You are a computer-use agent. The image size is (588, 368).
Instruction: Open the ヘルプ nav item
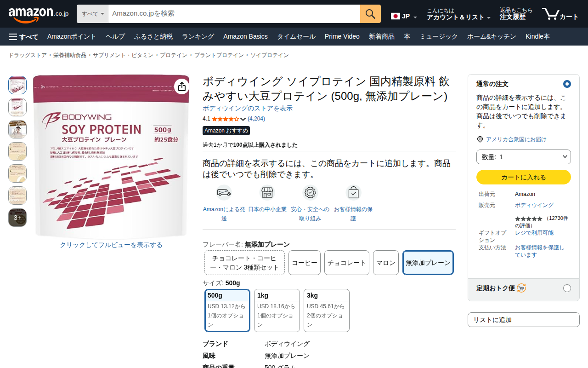pyautogui.click(x=115, y=37)
